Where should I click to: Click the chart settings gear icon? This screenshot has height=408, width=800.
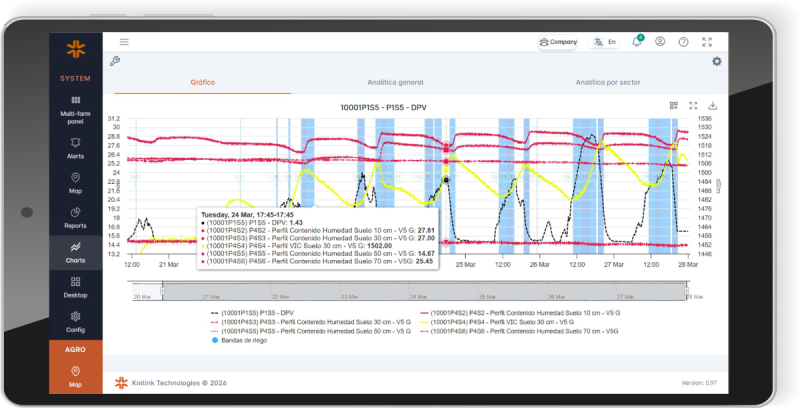click(x=716, y=61)
